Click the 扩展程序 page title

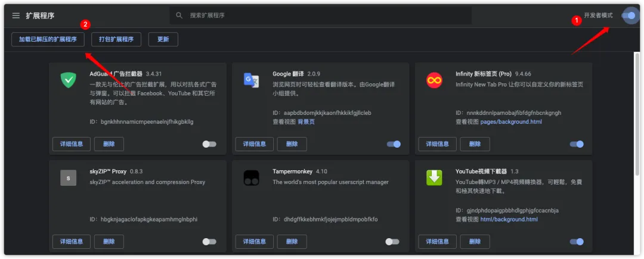pyautogui.click(x=40, y=15)
